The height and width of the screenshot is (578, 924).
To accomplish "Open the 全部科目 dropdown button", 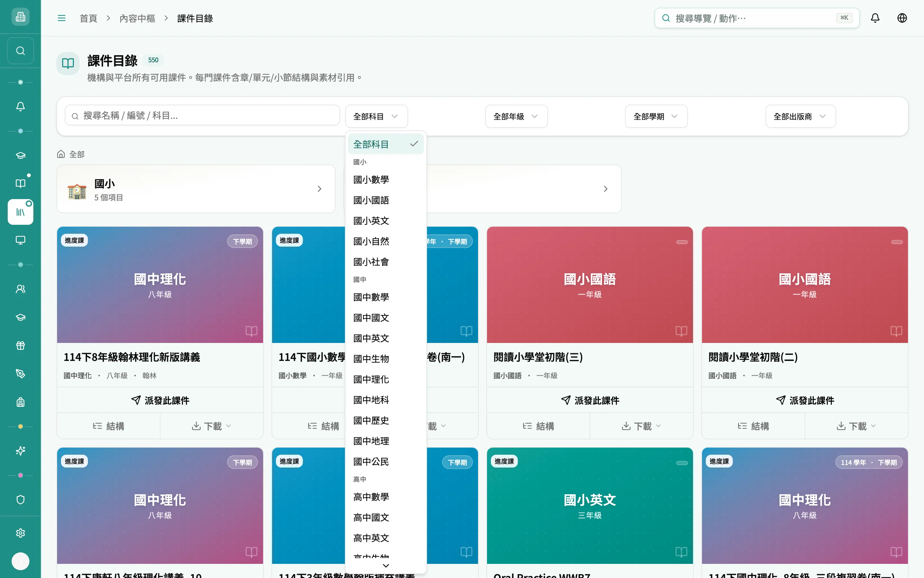I will coord(376,116).
